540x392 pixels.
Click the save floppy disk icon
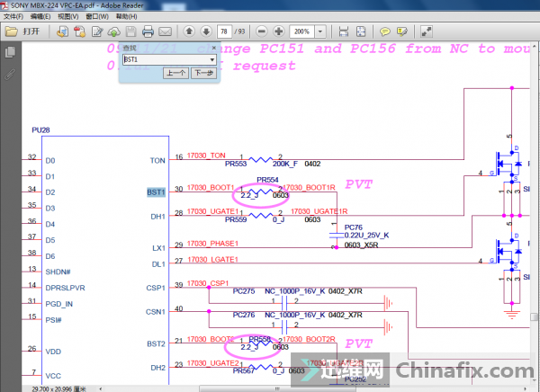coord(130,31)
